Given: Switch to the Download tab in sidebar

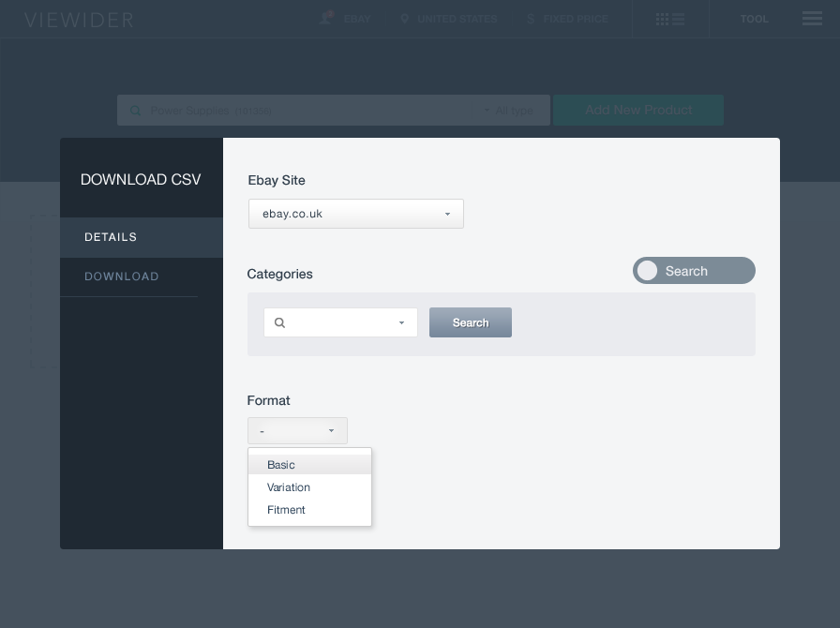Looking at the screenshot, I should (x=122, y=277).
